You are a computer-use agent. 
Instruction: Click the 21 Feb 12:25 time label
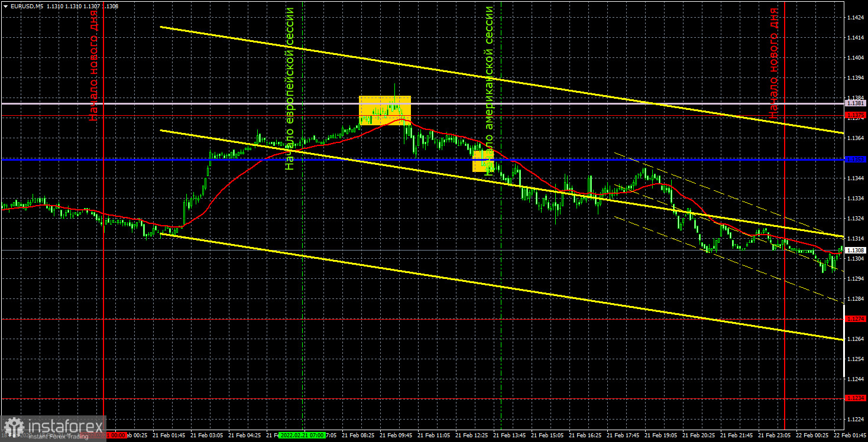[x=473, y=435]
